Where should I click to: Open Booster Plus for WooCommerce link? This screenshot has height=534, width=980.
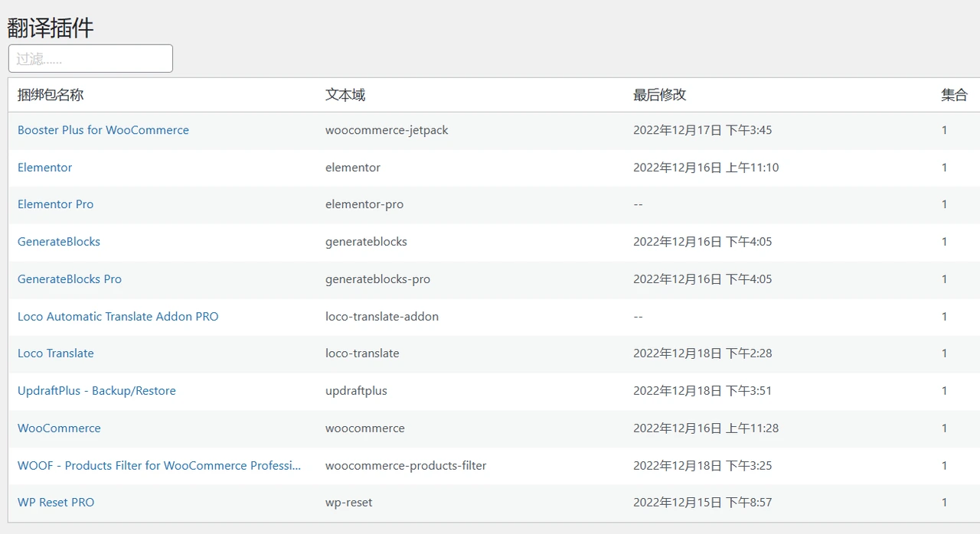click(103, 130)
